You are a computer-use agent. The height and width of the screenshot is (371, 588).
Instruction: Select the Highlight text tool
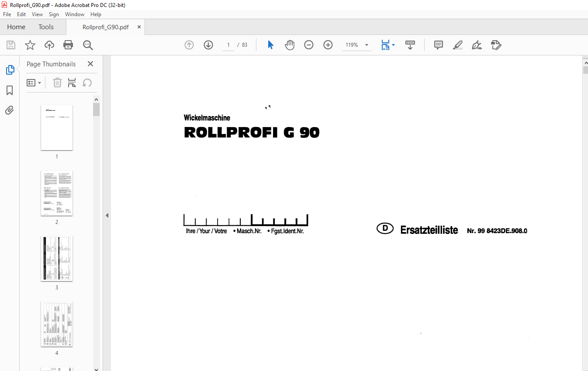coord(458,45)
